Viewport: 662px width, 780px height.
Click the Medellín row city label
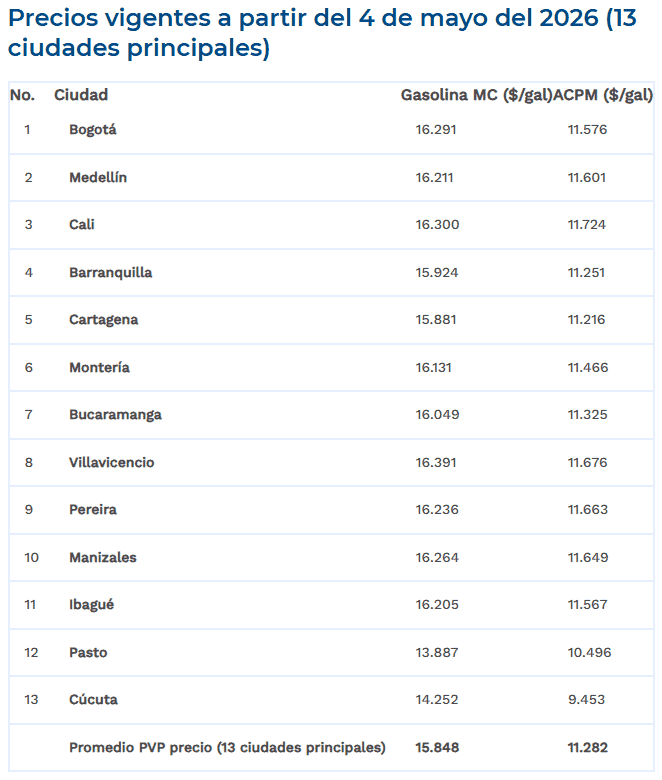98,178
